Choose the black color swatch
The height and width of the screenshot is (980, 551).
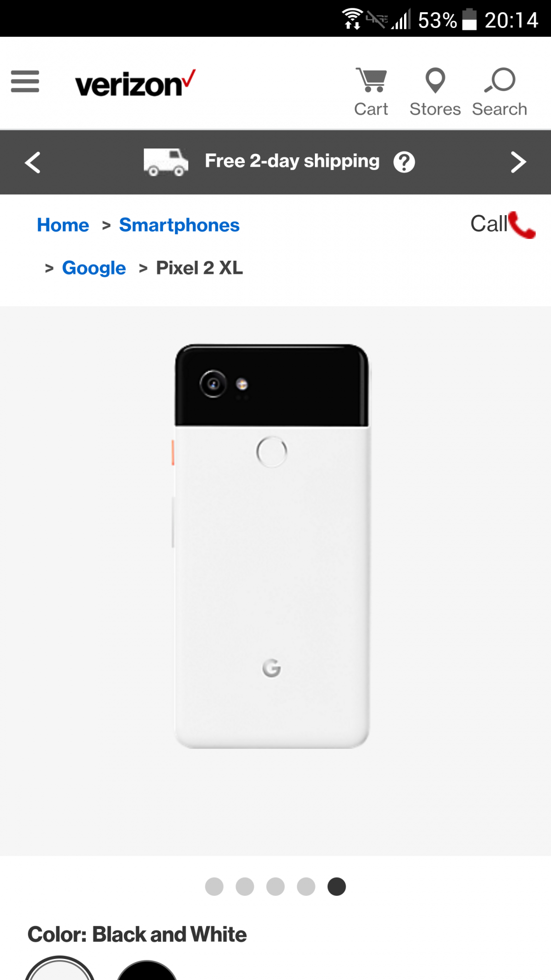147,970
